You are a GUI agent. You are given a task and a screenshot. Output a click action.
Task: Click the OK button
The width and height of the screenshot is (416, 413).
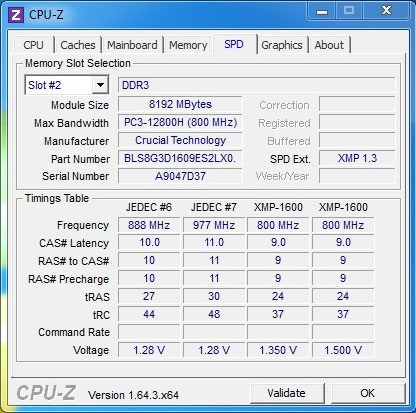click(368, 393)
